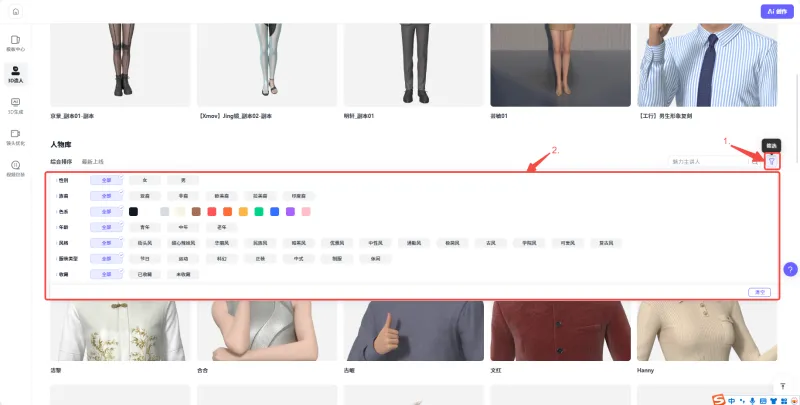Click the funnel filter icon
This screenshot has width=800, height=405.
(x=772, y=161)
